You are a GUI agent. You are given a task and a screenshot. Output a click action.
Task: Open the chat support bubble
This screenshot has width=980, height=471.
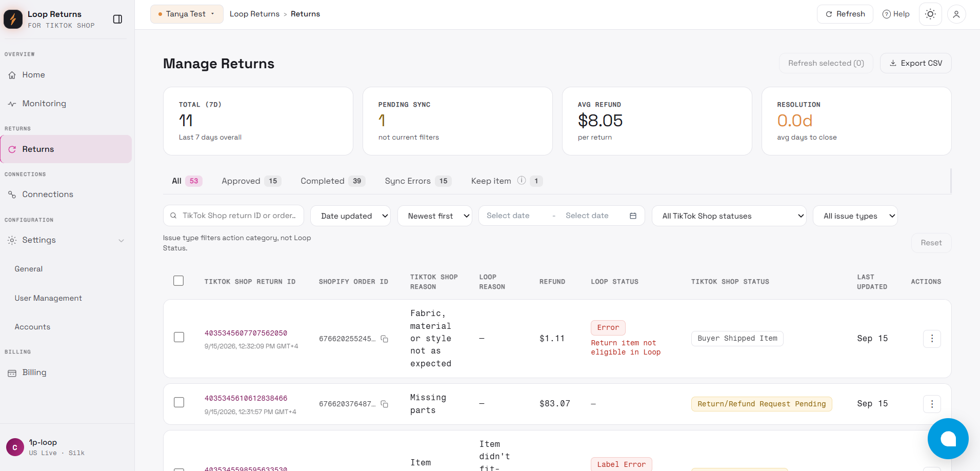pyautogui.click(x=948, y=439)
